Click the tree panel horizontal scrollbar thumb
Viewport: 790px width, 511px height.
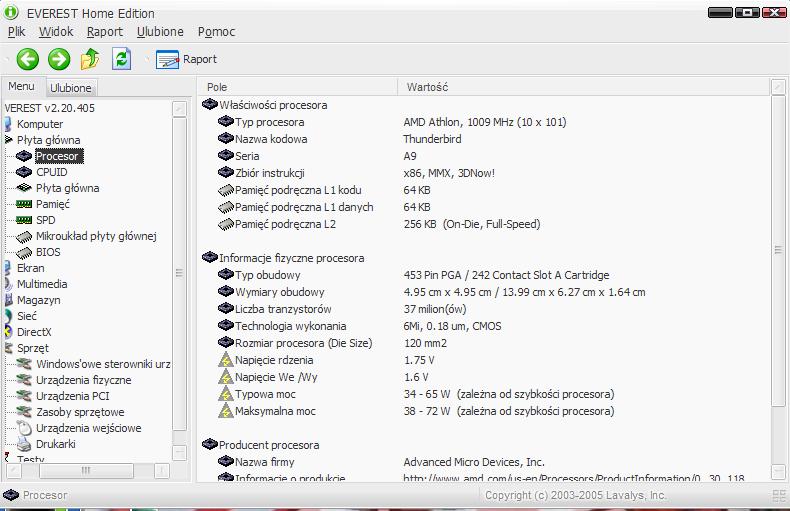86,471
